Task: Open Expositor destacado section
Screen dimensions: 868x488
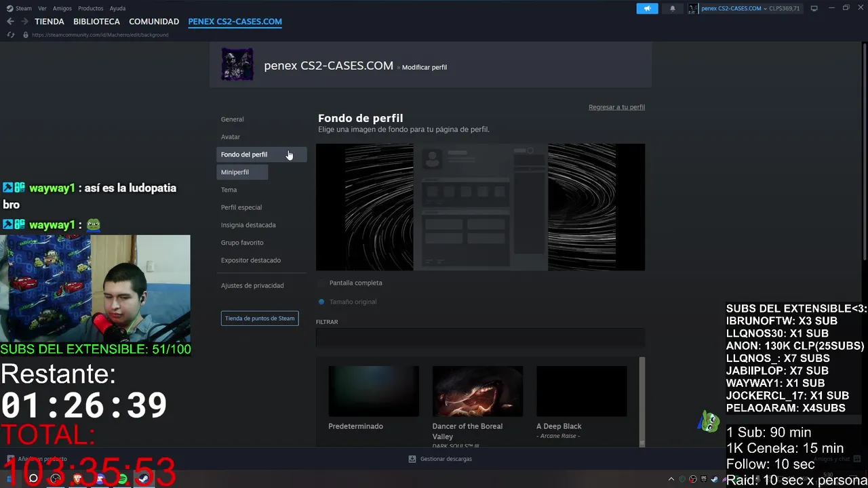Action: (x=251, y=260)
